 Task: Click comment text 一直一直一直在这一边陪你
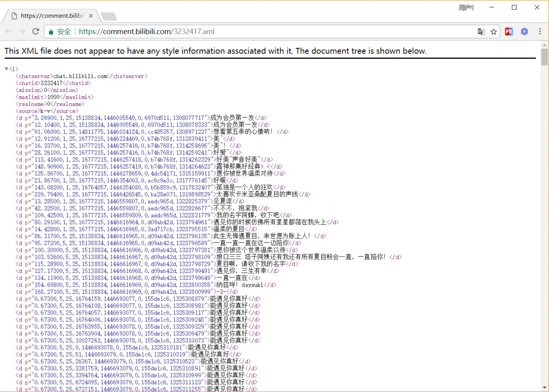tap(251, 243)
